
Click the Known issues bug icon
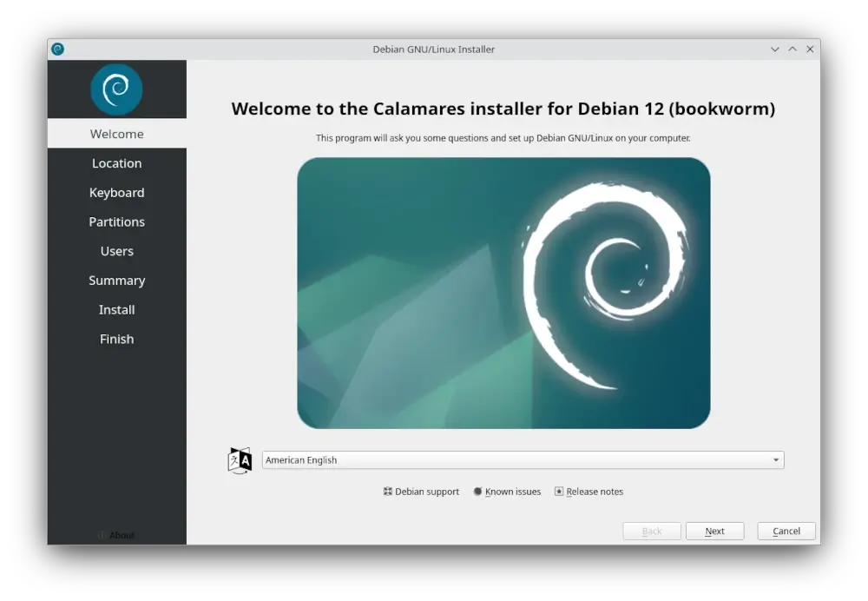pyautogui.click(x=477, y=492)
